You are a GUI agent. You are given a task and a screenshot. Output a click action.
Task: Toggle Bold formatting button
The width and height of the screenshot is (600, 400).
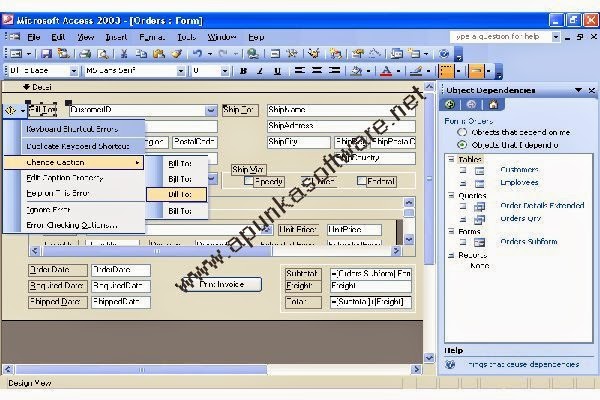(243, 71)
